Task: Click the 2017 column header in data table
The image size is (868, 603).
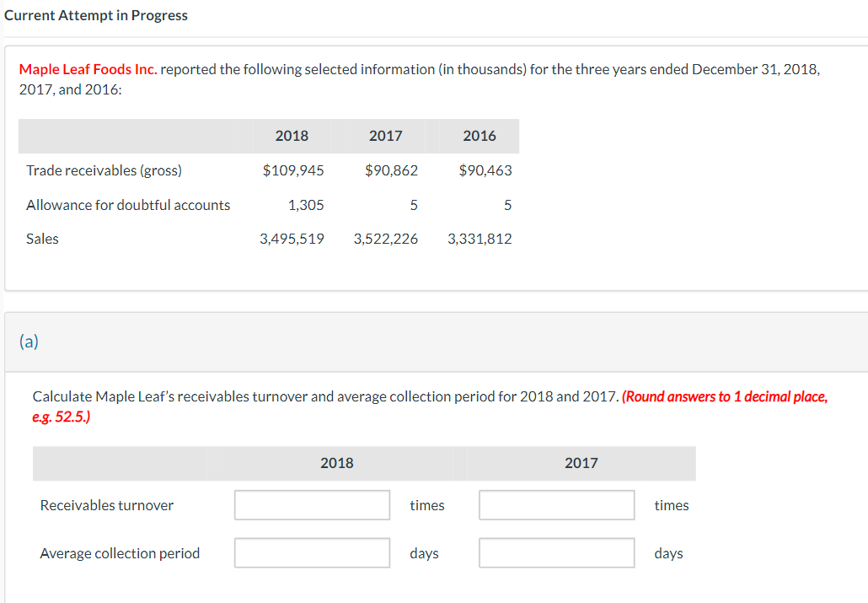Action: [386, 136]
